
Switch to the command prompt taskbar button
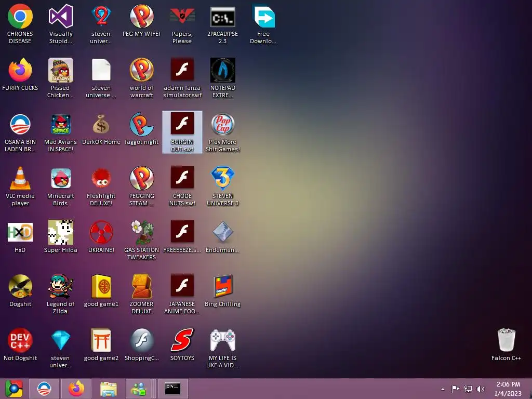tap(172, 389)
